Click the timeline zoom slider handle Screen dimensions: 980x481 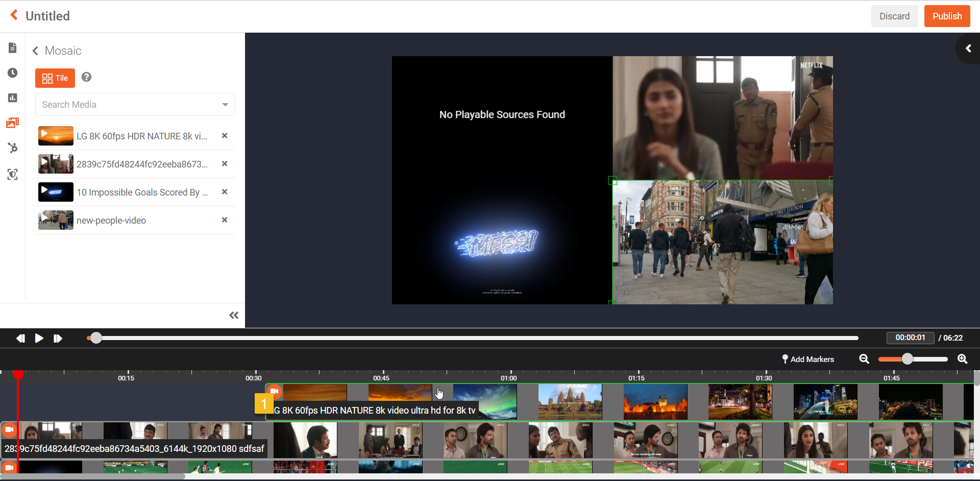907,359
